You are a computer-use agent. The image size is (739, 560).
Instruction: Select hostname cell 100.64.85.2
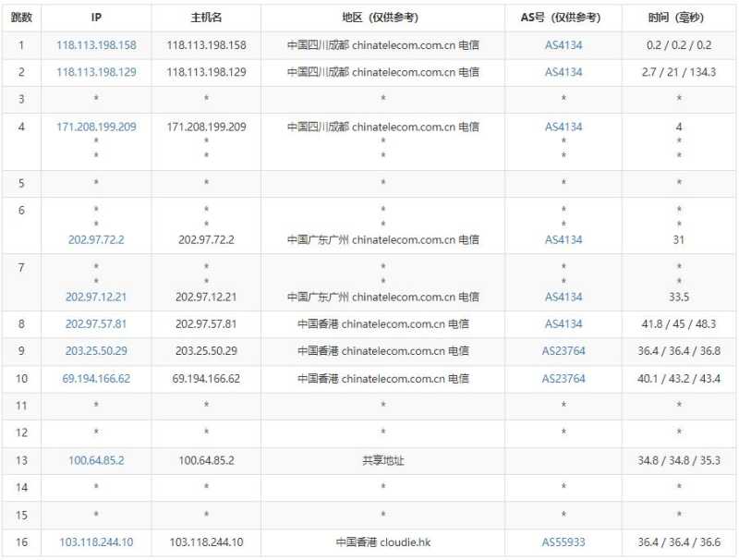pos(206,460)
